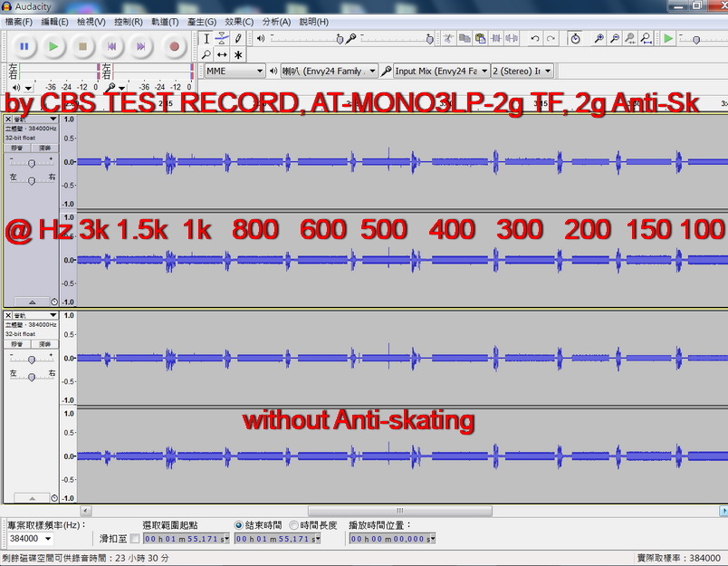This screenshot has height=566, width=728.
Task: Skip to end of the project
Action: (140, 46)
